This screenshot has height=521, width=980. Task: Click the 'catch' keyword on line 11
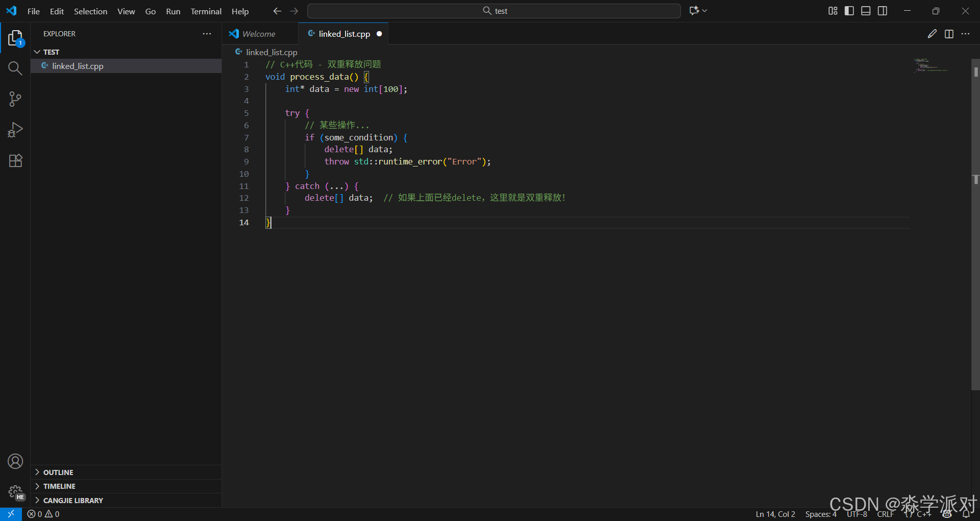pos(307,186)
